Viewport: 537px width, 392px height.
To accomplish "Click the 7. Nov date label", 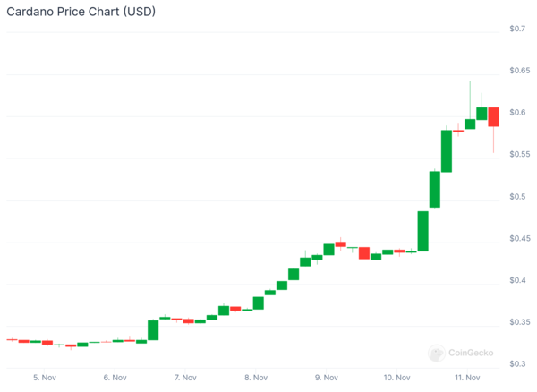I will tap(184, 378).
